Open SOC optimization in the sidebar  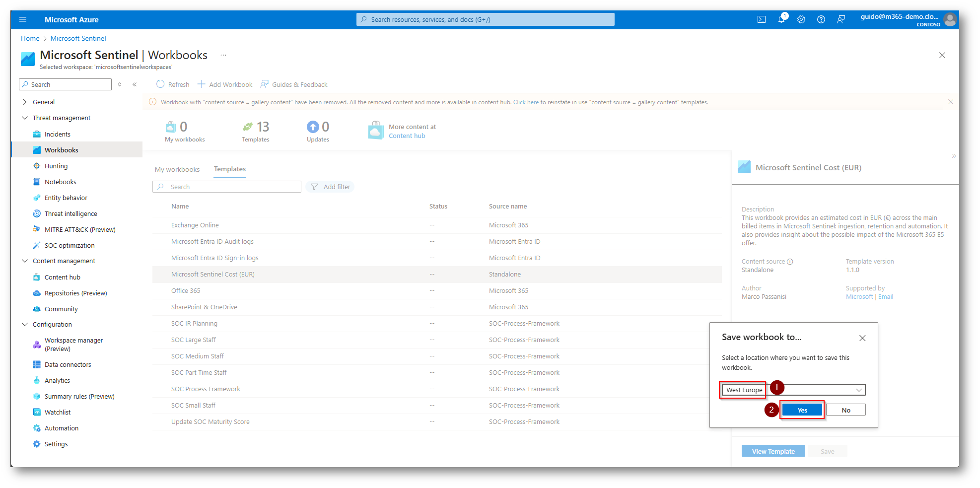coord(70,245)
